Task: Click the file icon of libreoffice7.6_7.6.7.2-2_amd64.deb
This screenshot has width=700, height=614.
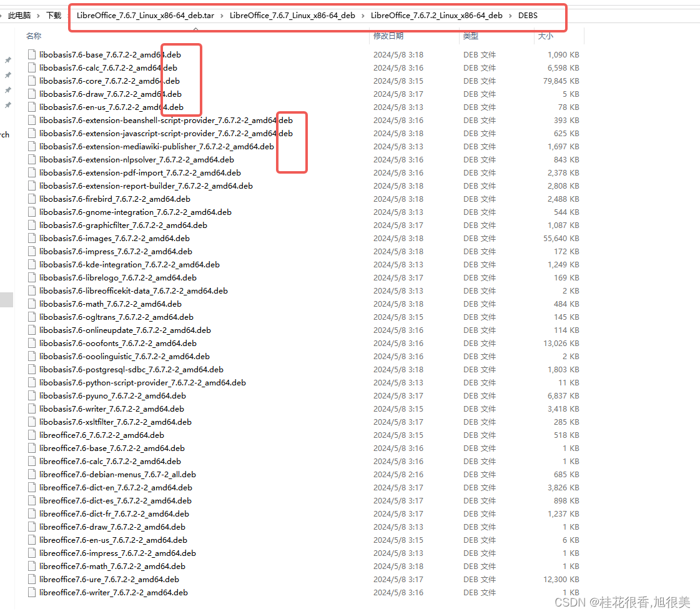Action: (x=32, y=435)
